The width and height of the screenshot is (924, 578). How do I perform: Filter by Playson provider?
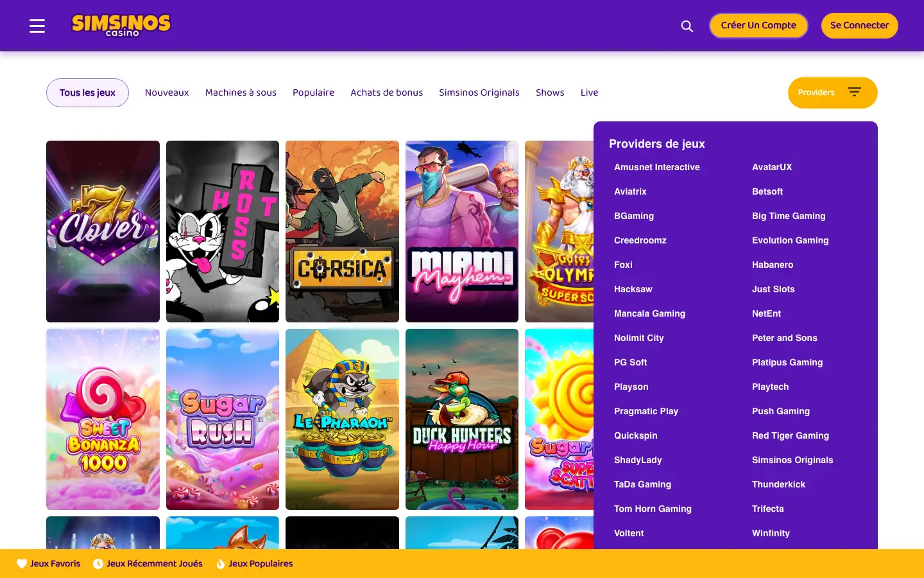tap(631, 387)
